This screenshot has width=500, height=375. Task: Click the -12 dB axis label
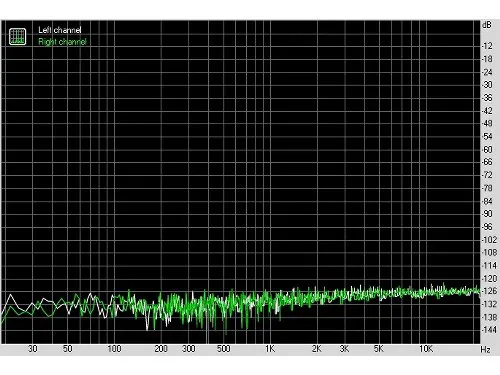pyautogui.click(x=487, y=46)
